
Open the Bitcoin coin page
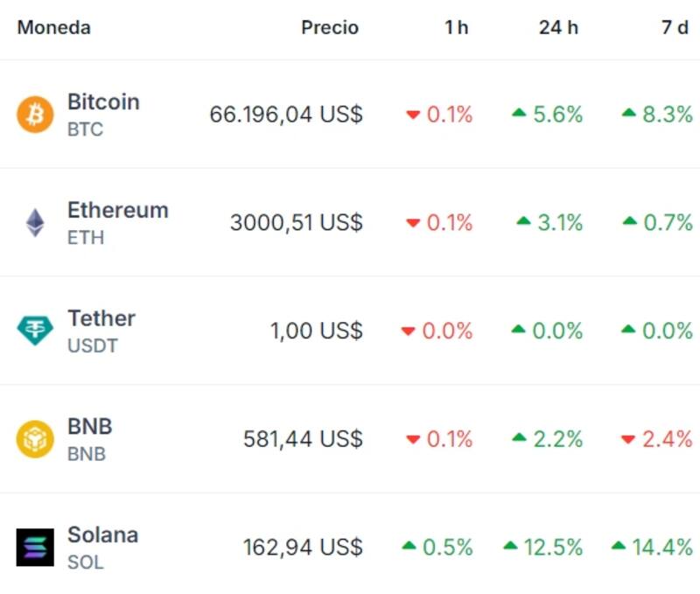point(104,102)
